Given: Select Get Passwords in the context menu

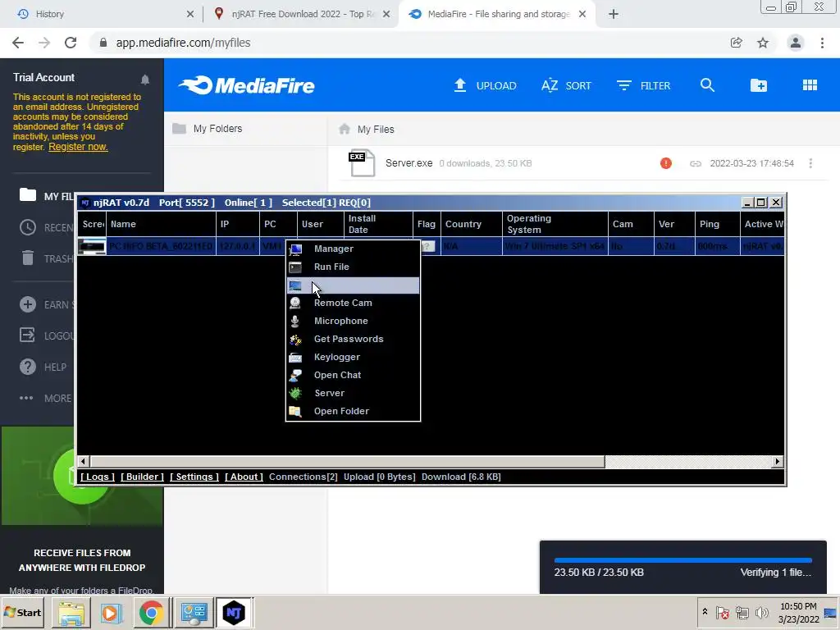Looking at the screenshot, I should (353, 339).
